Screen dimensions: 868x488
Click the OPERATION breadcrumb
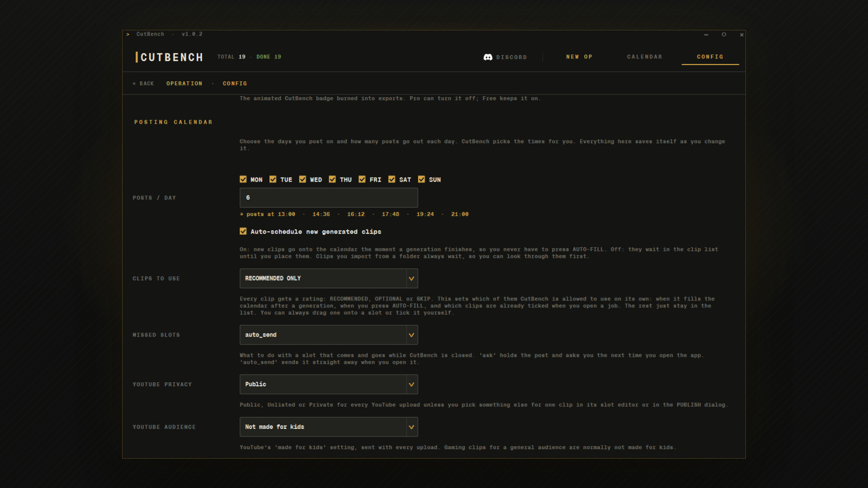(184, 84)
